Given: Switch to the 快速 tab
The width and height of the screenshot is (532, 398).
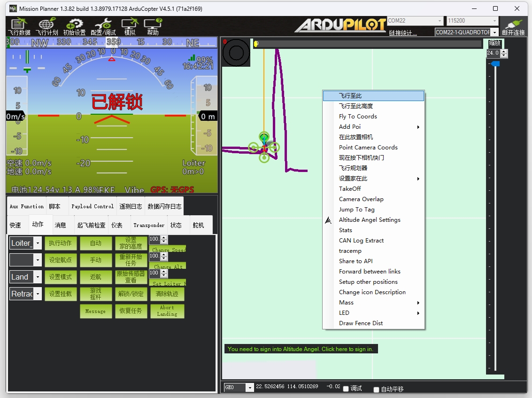Looking at the screenshot, I should click(15, 225).
